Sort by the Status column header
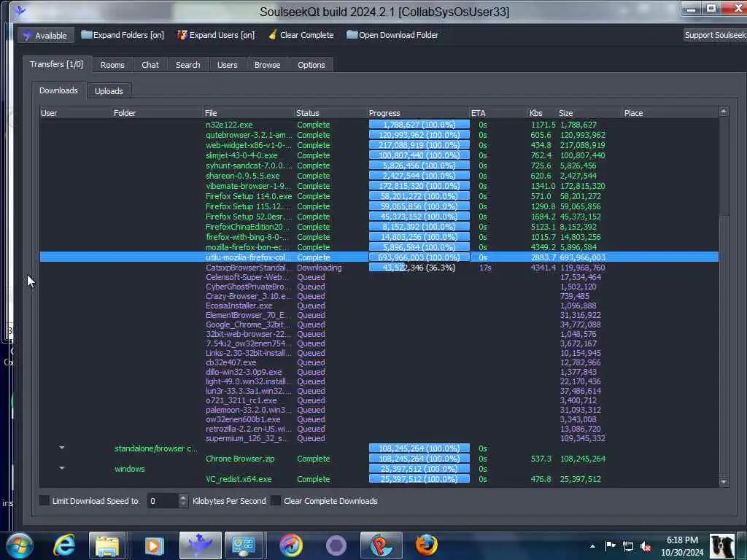Screen dimensions: 747x560 (x=330, y=113)
